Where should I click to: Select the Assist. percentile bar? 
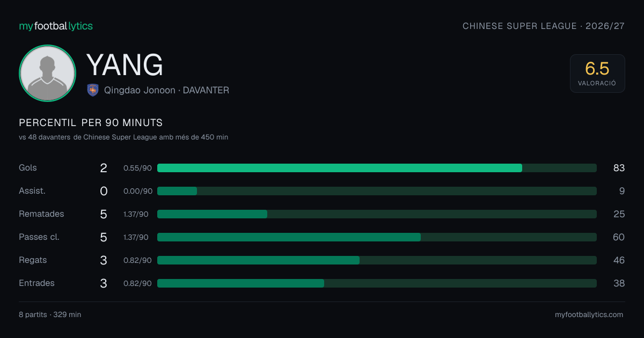(x=377, y=191)
